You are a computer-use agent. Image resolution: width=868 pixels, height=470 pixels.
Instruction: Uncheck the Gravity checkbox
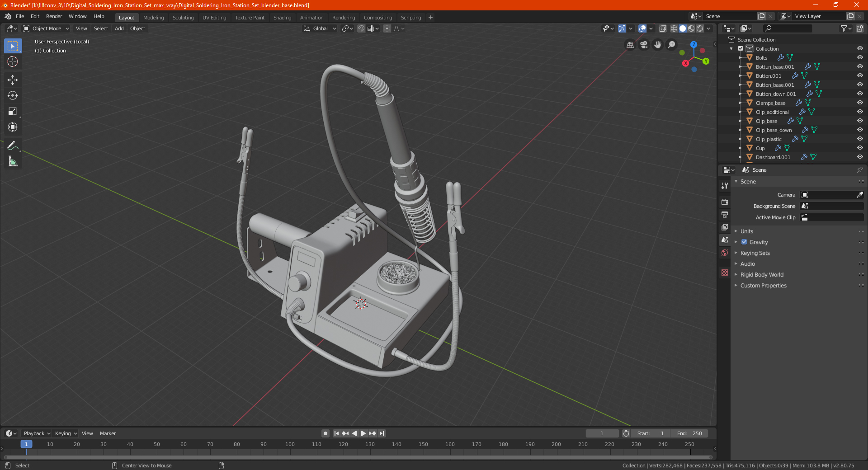point(744,242)
